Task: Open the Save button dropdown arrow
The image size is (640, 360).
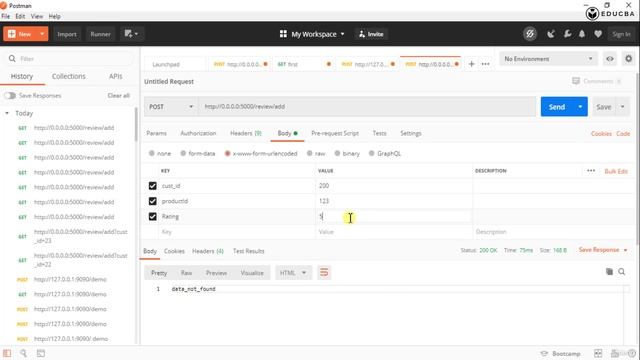Action: (622, 107)
